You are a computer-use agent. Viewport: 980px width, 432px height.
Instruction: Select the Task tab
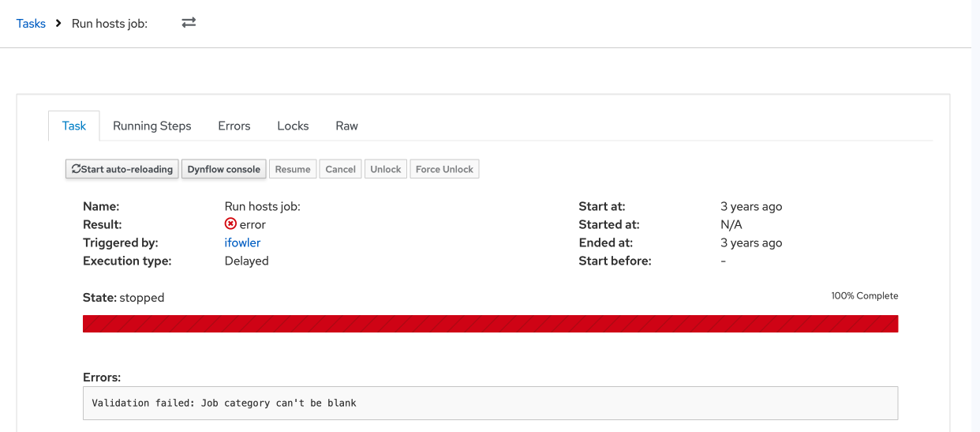click(x=74, y=126)
